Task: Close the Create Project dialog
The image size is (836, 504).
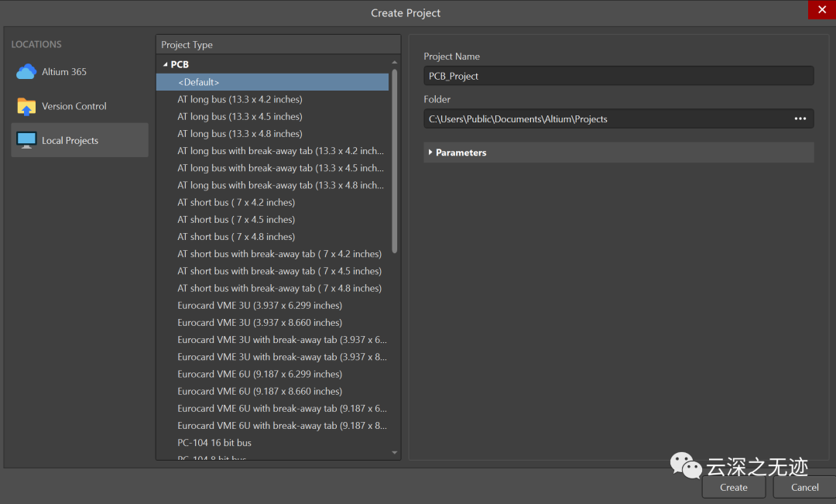Action: coord(821,9)
